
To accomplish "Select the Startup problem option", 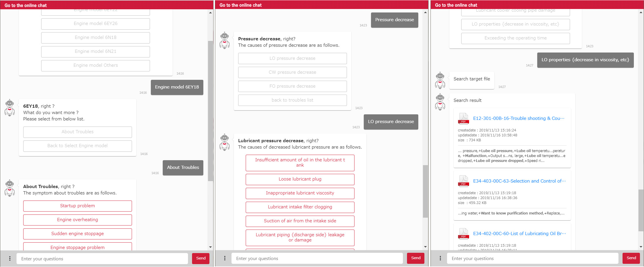I will [77, 206].
